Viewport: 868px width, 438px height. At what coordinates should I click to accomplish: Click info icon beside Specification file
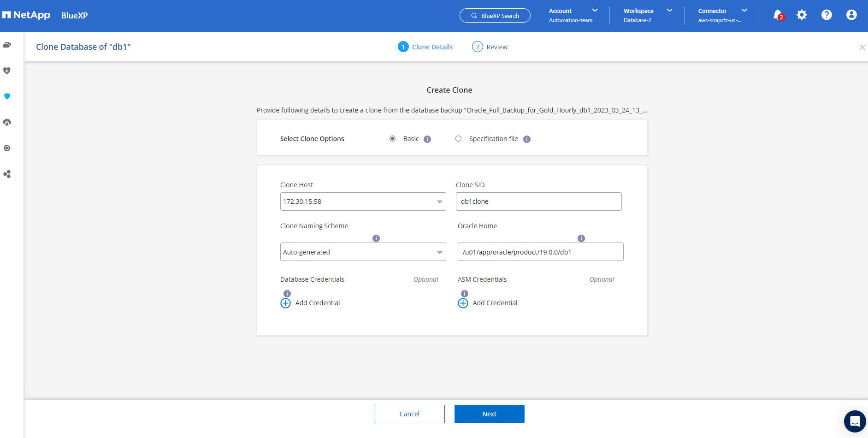(527, 139)
